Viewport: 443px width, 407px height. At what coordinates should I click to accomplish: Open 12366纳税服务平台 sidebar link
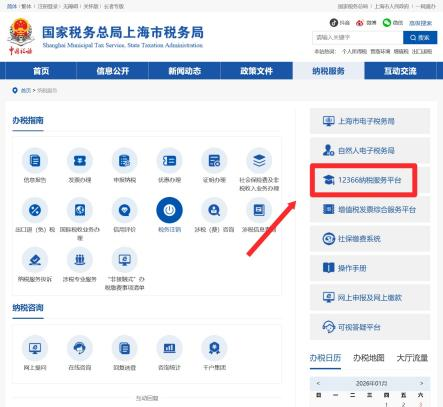click(370, 180)
